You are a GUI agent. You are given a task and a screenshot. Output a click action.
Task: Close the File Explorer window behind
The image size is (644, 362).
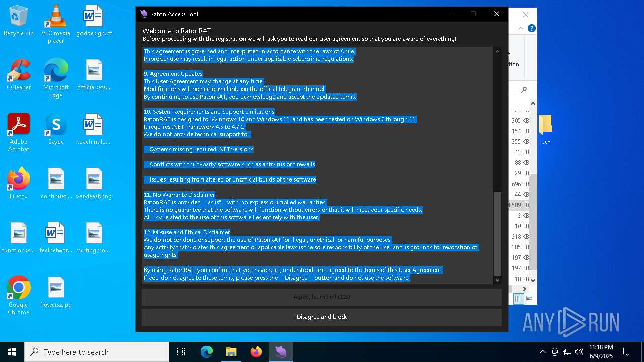(x=526, y=15)
